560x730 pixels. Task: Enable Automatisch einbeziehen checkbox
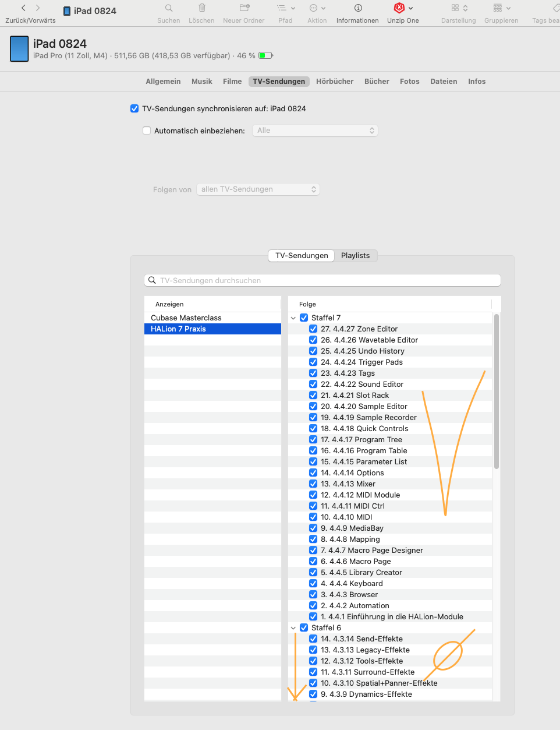[x=147, y=131]
